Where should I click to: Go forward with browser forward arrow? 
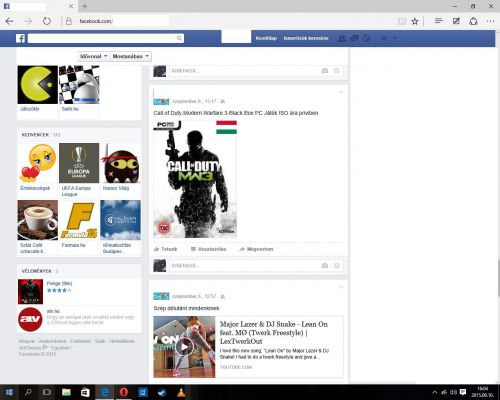(28, 21)
